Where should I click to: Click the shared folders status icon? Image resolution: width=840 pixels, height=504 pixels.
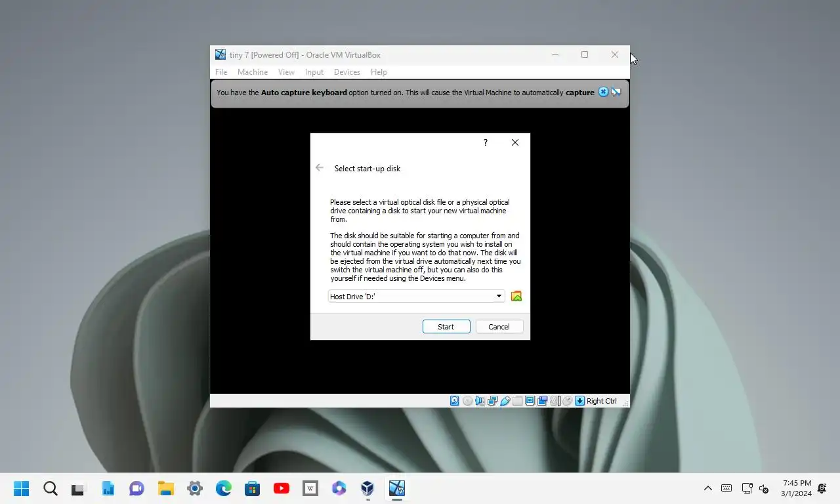517,401
